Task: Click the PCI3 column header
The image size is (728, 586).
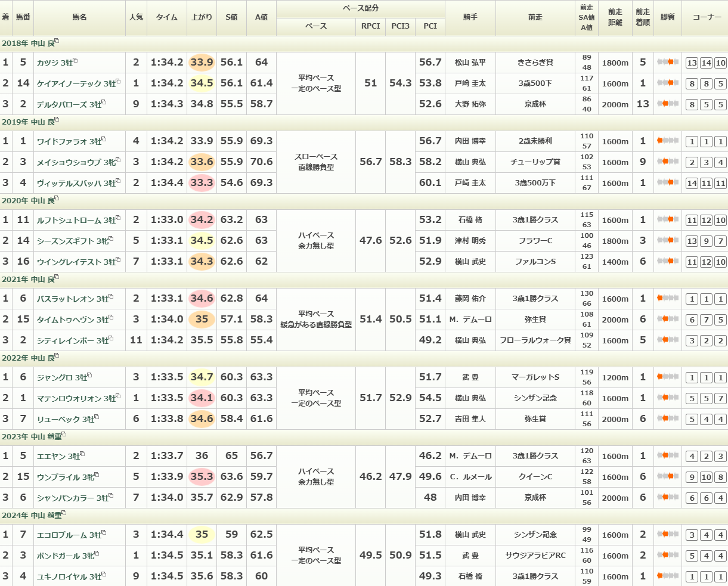Action: tap(400, 26)
